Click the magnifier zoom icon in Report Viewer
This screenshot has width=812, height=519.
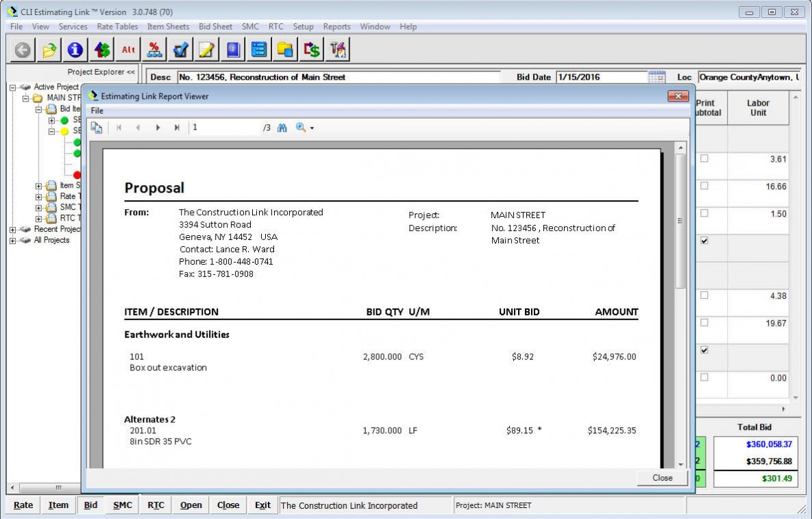pyautogui.click(x=300, y=128)
